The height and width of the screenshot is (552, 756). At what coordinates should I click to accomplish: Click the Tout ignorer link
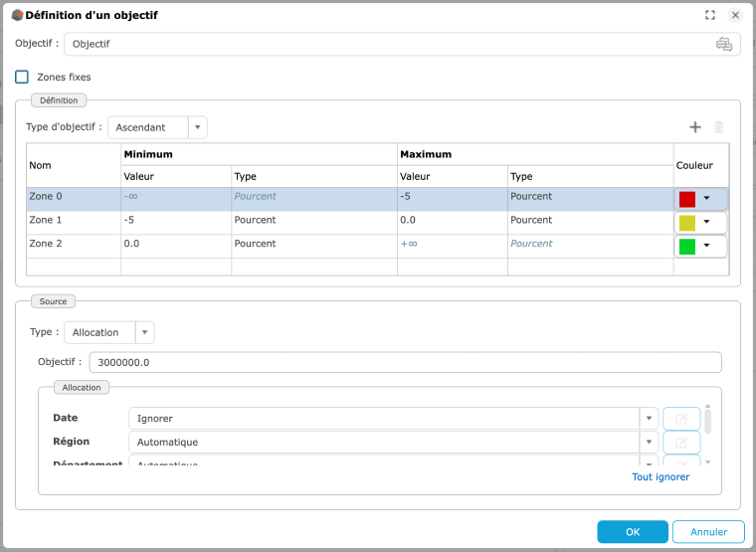click(661, 477)
